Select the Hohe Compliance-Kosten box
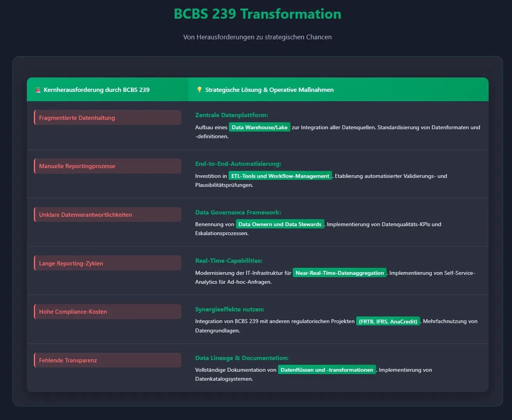 tap(107, 312)
